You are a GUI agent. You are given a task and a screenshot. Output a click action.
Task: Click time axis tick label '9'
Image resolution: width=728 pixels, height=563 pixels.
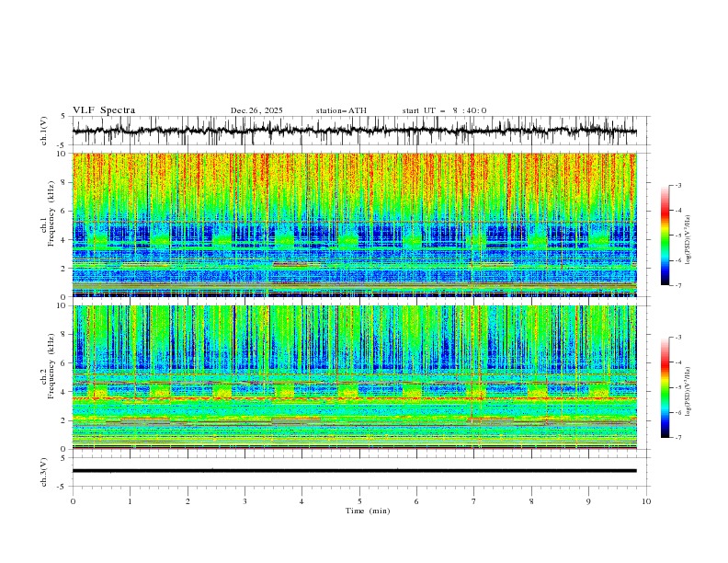[x=588, y=501]
